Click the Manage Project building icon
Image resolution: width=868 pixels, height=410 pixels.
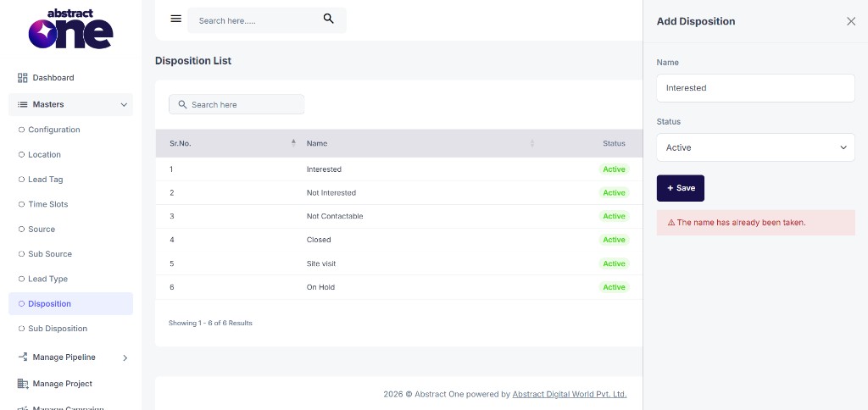[23, 384]
